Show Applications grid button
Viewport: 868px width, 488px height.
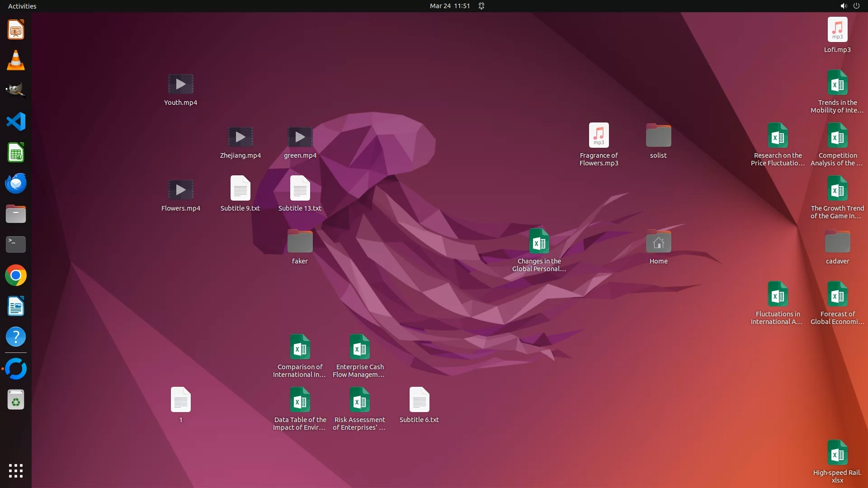click(16, 471)
